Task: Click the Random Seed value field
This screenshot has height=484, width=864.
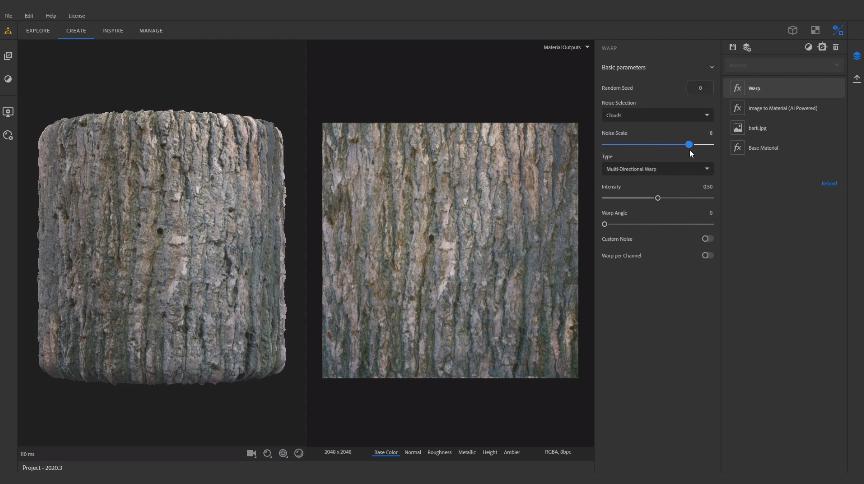Action: (700, 88)
